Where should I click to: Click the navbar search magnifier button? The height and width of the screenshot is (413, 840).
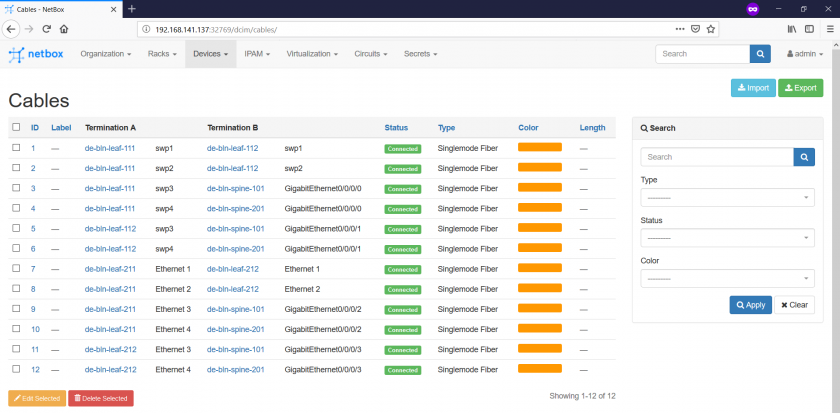pyautogui.click(x=760, y=54)
